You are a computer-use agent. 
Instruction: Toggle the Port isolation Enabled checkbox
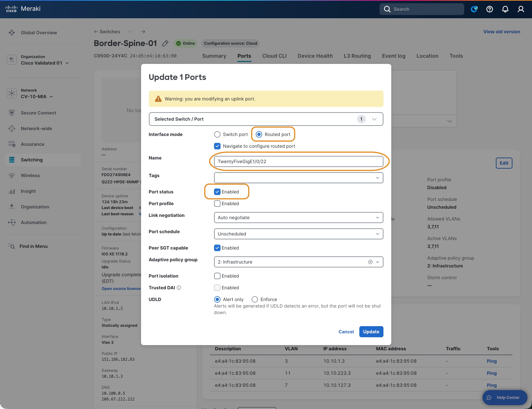point(217,276)
